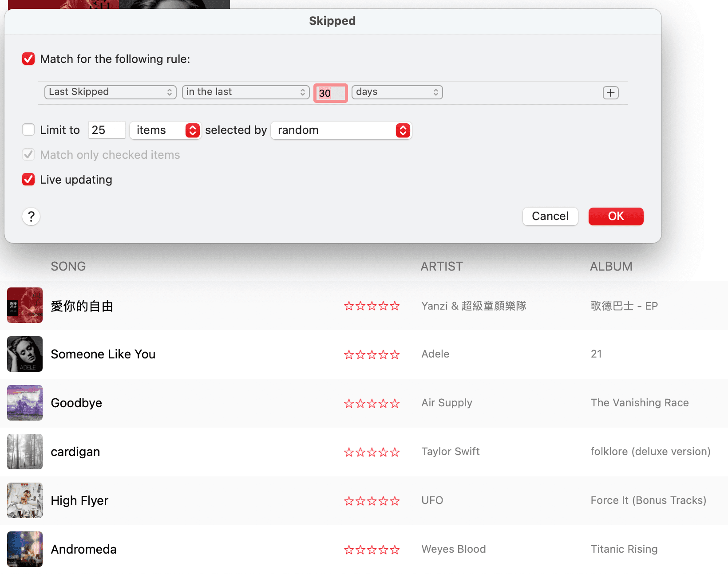Sort by the SONG column header
The height and width of the screenshot is (574, 728).
[68, 266]
